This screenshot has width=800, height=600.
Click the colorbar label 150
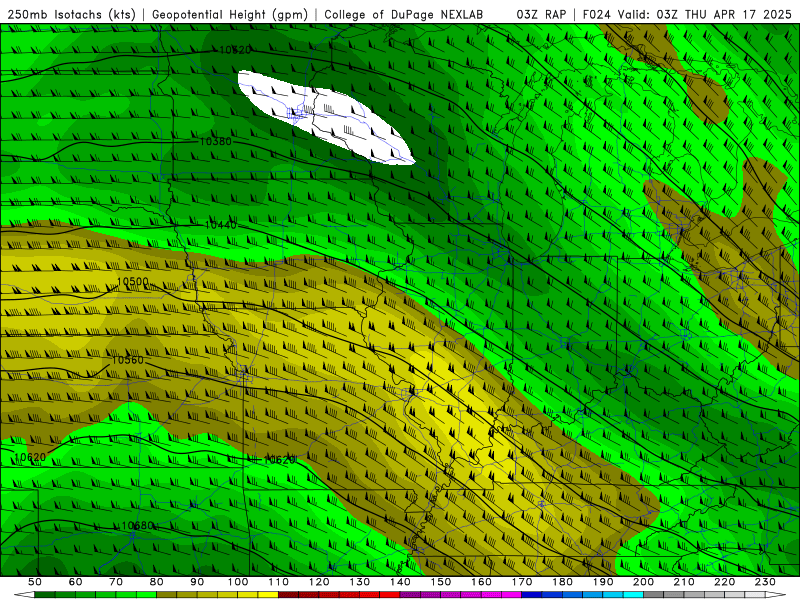click(441, 582)
